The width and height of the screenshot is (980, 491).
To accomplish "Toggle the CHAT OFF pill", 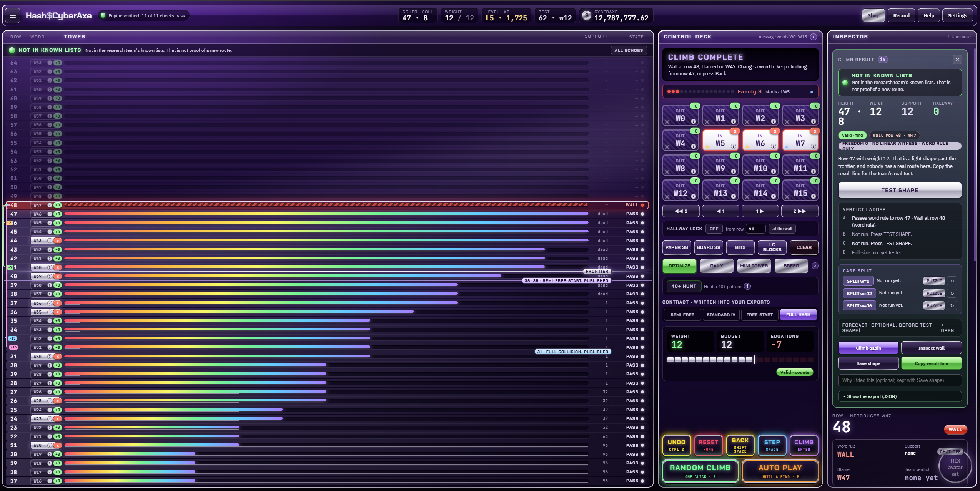I will (950, 451).
